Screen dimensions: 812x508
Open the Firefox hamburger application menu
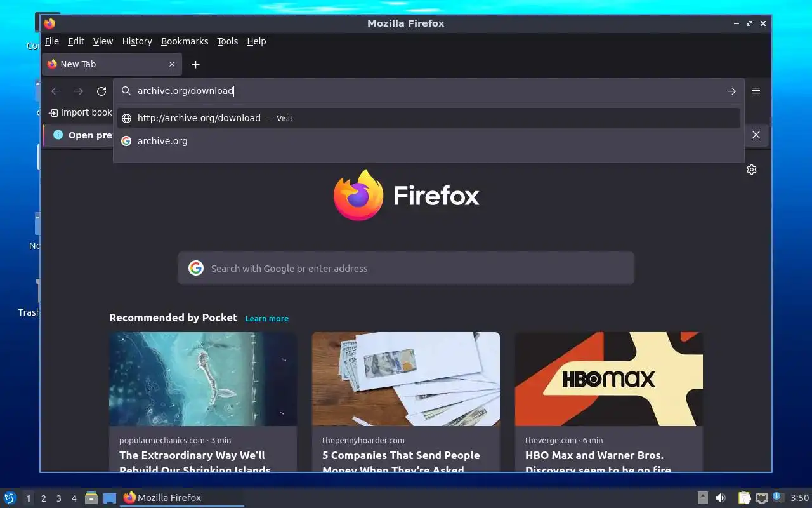[756, 91]
